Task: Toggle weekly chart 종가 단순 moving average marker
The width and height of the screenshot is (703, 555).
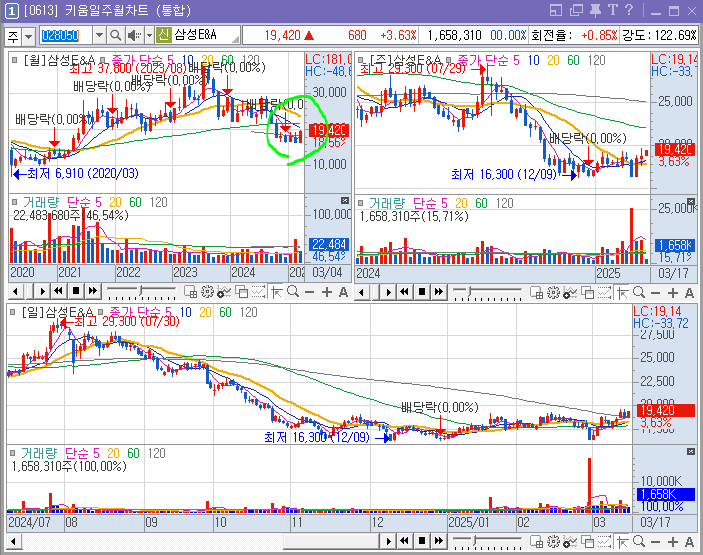Action: tap(448, 60)
